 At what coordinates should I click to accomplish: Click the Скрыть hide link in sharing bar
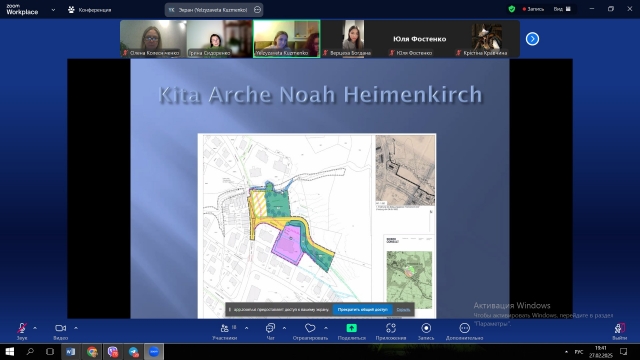403,310
